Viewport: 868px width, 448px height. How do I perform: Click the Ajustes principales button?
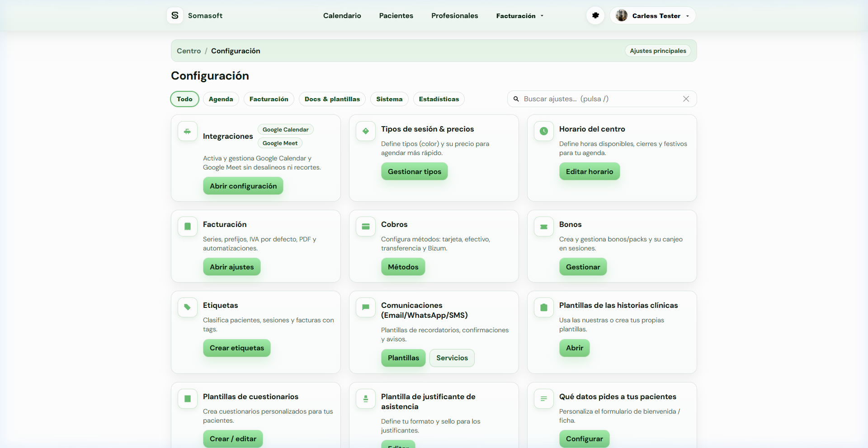(x=658, y=51)
